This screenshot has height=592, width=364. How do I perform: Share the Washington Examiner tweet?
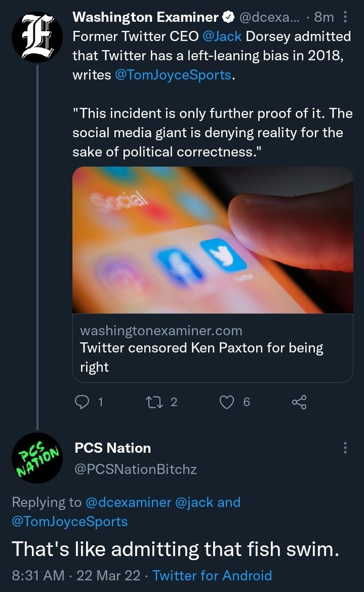[299, 402]
